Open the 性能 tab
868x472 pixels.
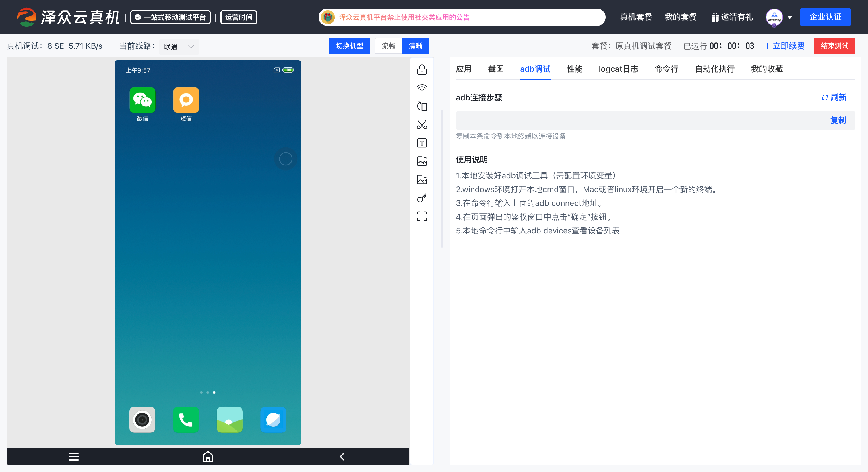(575, 69)
